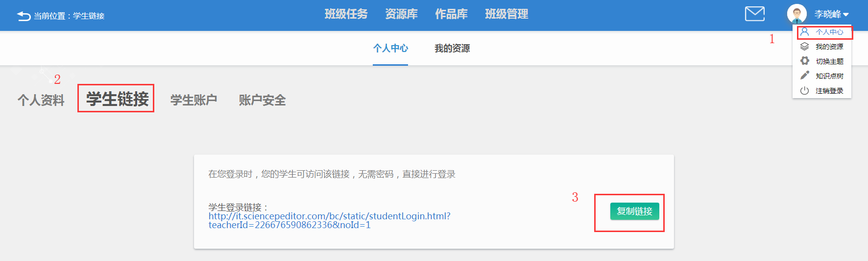
Task: Click the layers icon beside 我的资源
Action: 804,47
